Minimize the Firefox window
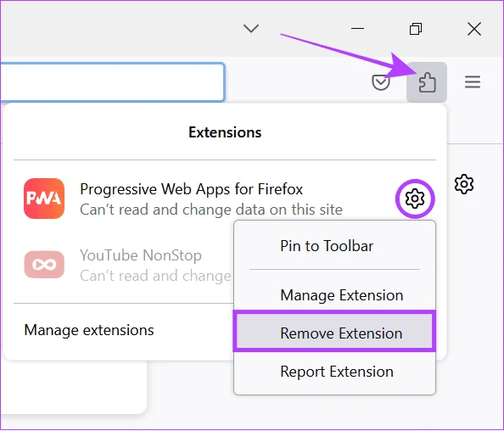This screenshot has width=504, height=431. (357, 28)
